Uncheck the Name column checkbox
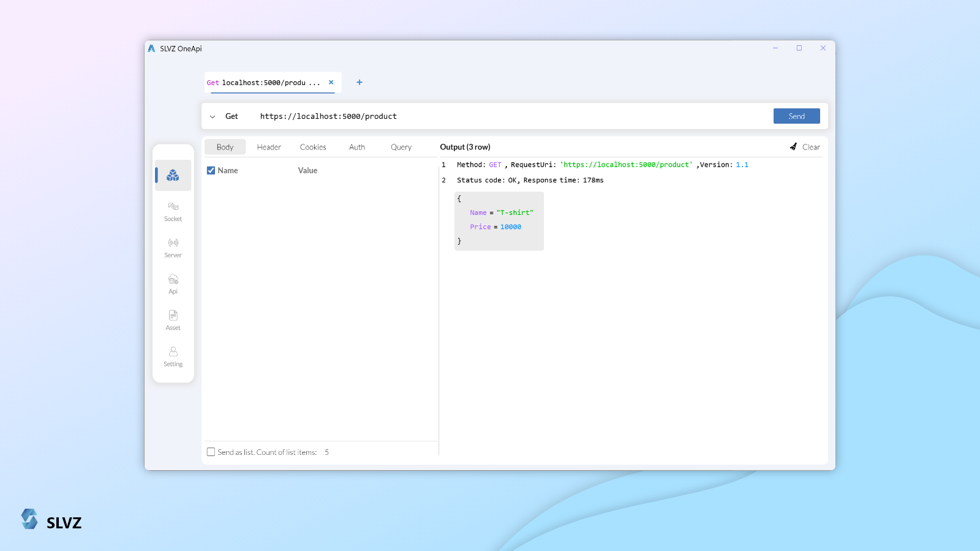The width and height of the screenshot is (980, 551). (x=211, y=171)
